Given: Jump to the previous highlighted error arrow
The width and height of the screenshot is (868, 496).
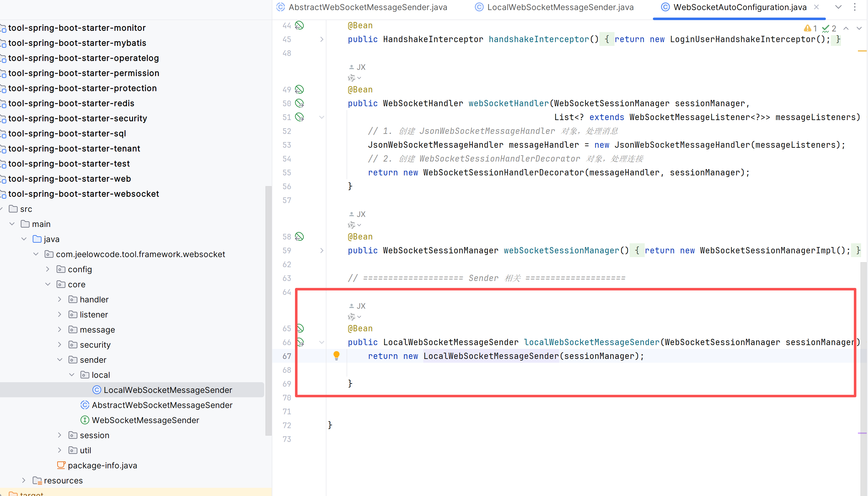Looking at the screenshot, I should pos(846,29).
